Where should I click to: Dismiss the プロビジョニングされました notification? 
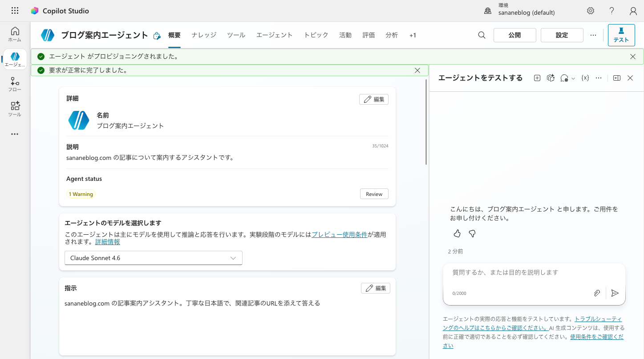[x=633, y=57]
